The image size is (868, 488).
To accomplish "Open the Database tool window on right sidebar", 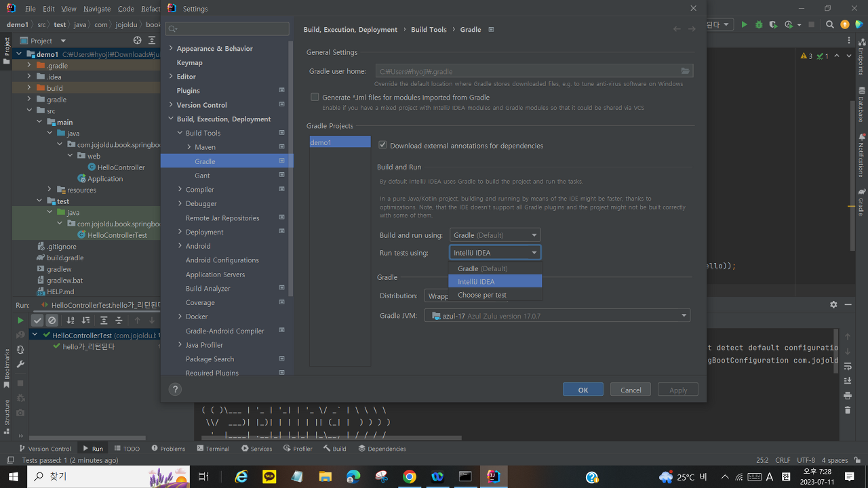I will (x=861, y=104).
